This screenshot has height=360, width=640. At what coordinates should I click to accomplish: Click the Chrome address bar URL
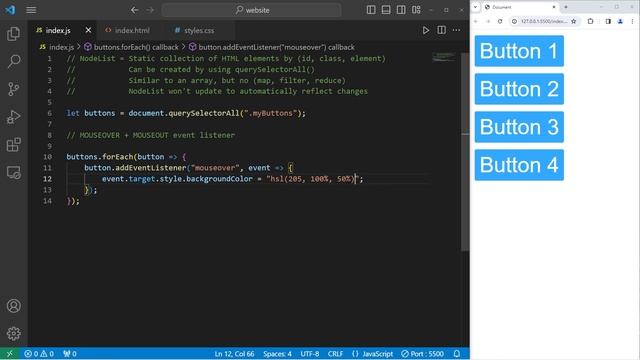[x=544, y=21]
